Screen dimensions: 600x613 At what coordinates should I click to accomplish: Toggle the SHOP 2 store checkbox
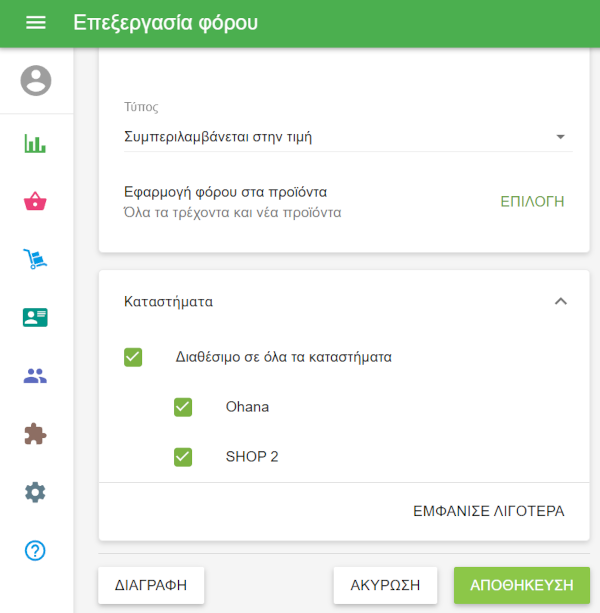(183, 457)
